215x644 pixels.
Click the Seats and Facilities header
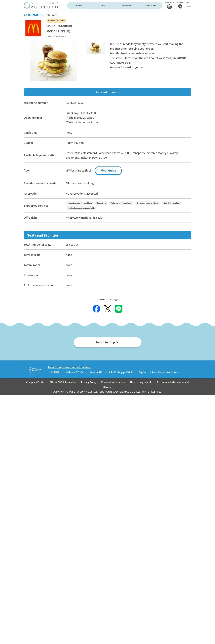pos(107,235)
